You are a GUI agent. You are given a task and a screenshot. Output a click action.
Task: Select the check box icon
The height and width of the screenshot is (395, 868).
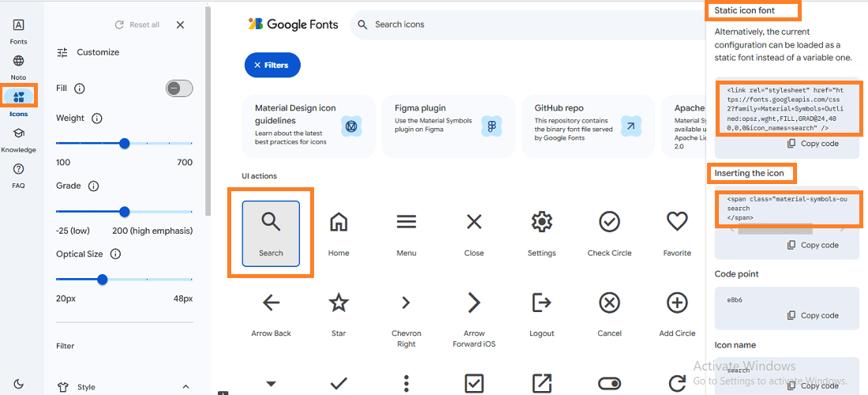tap(474, 383)
